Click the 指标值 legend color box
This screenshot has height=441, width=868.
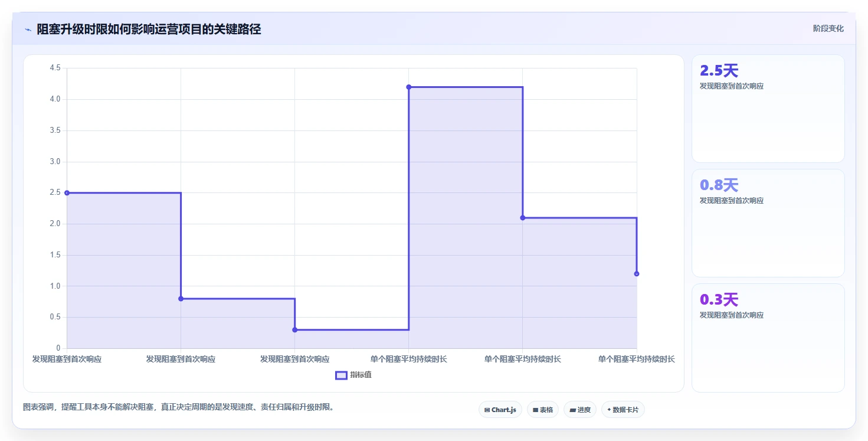tap(341, 375)
